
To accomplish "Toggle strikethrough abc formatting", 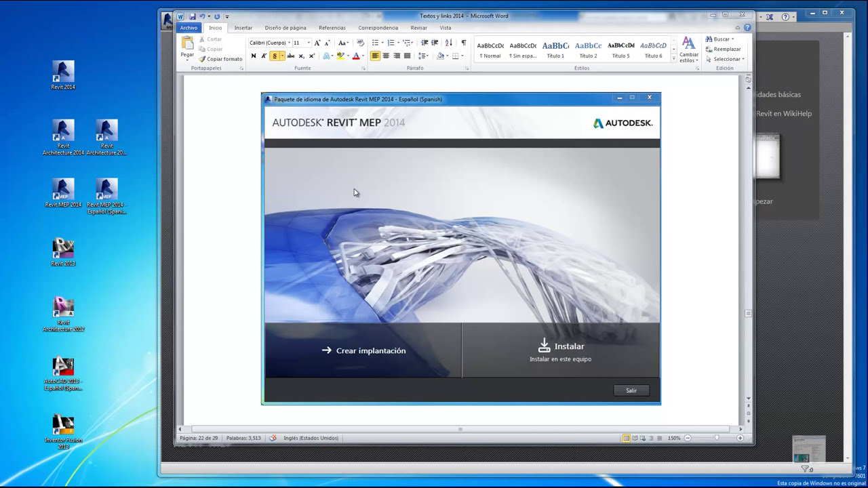I will [291, 56].
